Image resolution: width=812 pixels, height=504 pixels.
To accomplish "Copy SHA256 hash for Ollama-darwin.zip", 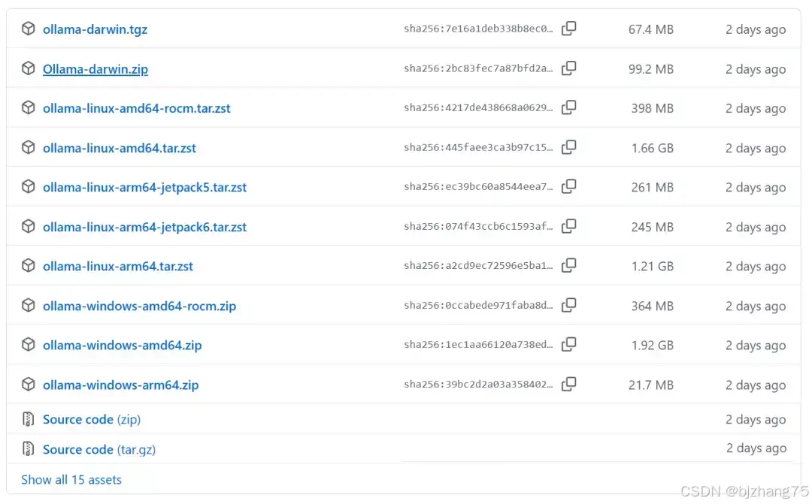I will point(568,68).
